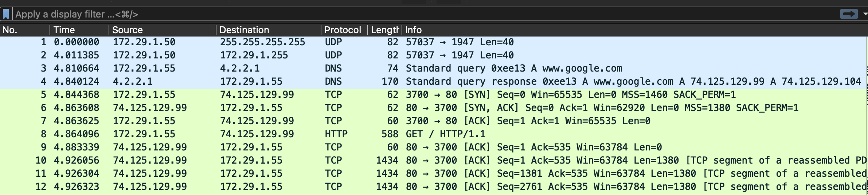Select packet 1 to 255.255.255.255

point(434,42)
